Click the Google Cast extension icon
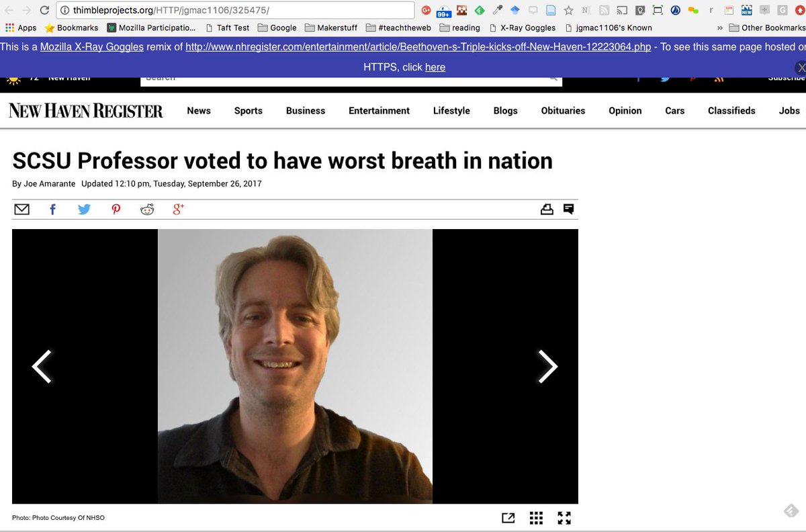This screenshot has width=806, height=532. (x=622, y=10)
